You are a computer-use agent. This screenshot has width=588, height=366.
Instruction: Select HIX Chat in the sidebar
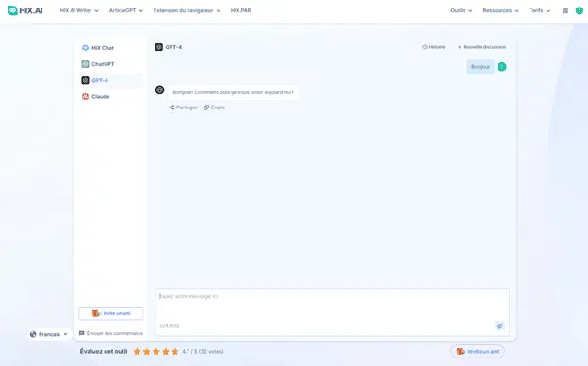click(x=110, y=48)
